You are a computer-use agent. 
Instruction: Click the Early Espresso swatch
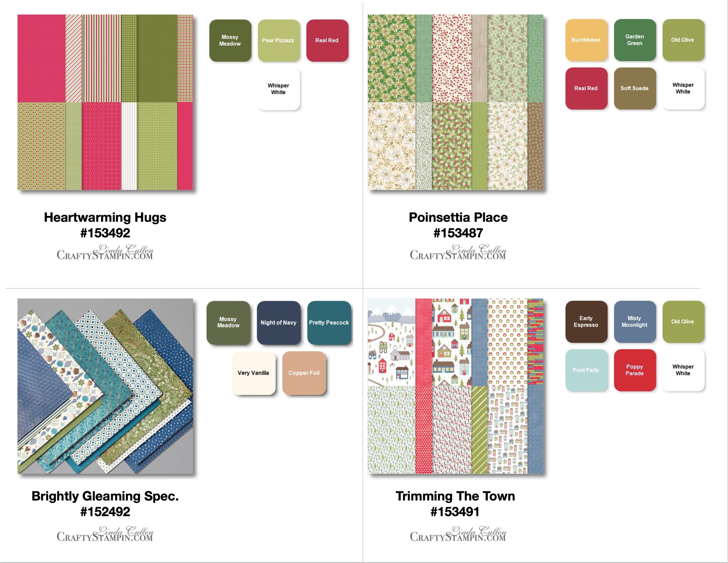tap(586, 322)
